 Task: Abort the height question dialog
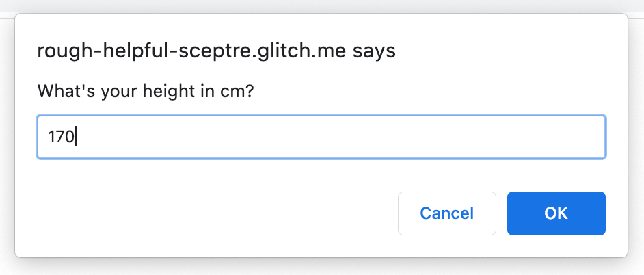click(x=446, y=213)
